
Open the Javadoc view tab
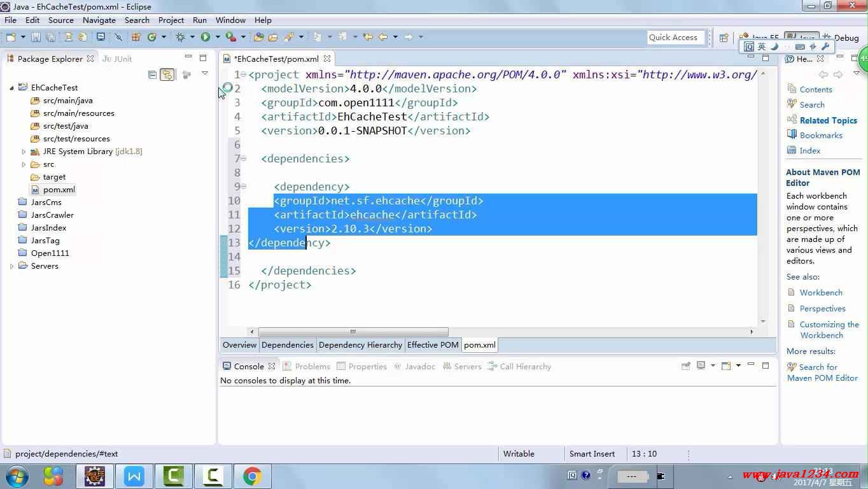click(x=414, y=366)
